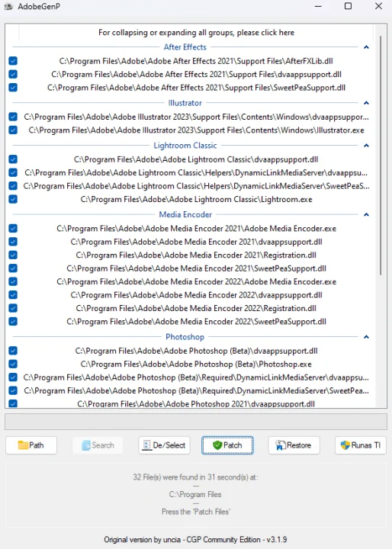Uncheck Photoshop (Beta) Photoshop.exe checkbox
392x549 pixels.
pos(13,364)
